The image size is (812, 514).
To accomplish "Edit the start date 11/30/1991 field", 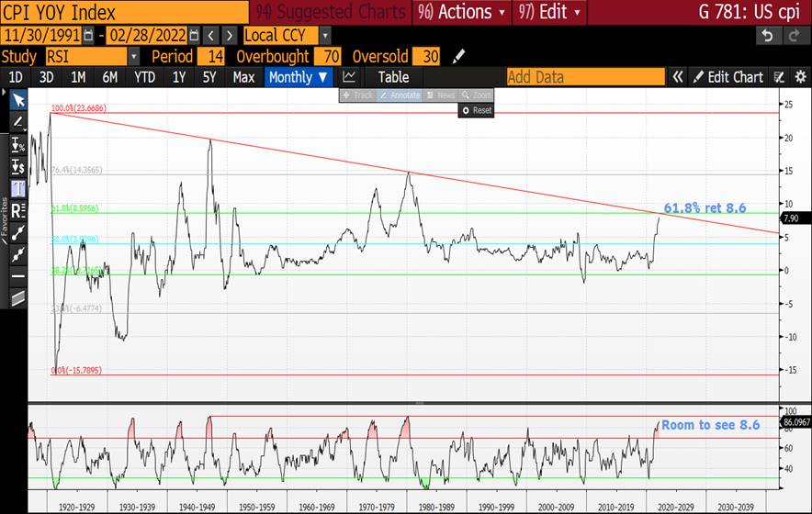I will (x=42, y=36).
